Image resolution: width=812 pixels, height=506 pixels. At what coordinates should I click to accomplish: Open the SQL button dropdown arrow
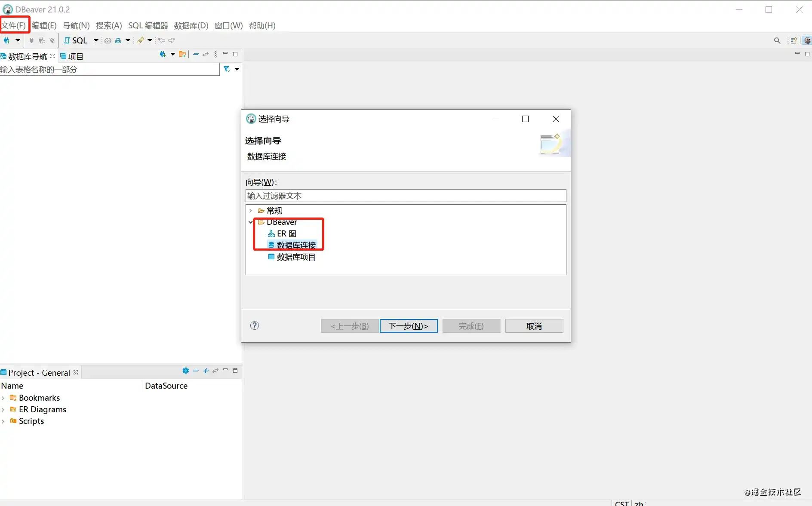(95, 40)
